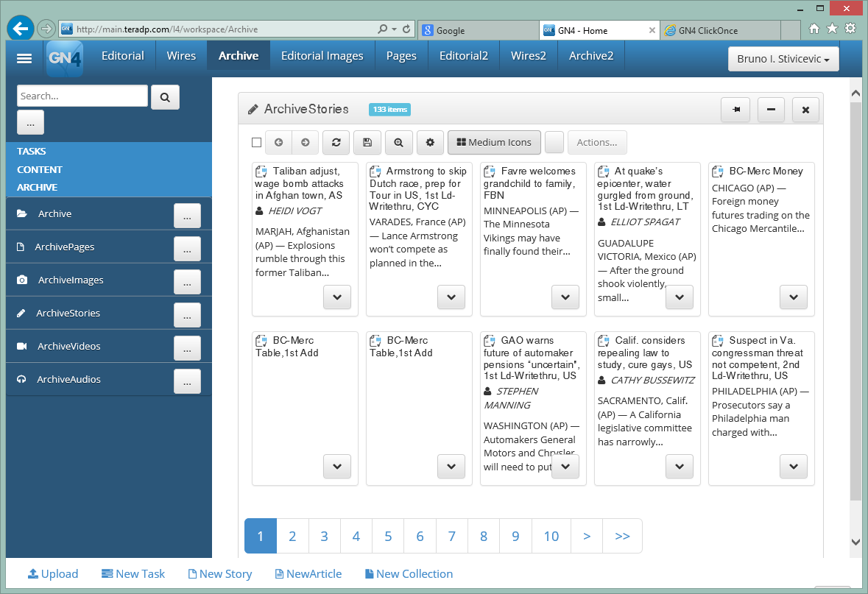Switch to the Editorial2 tab
Screen dimensions: 868x594
(x=463, y=55)
